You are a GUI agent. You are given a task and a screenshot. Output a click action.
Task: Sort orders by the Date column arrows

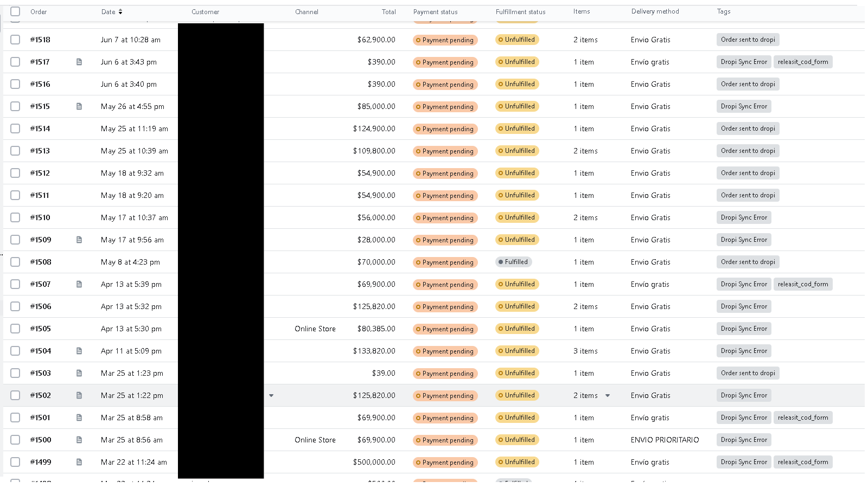pos(120,11)
